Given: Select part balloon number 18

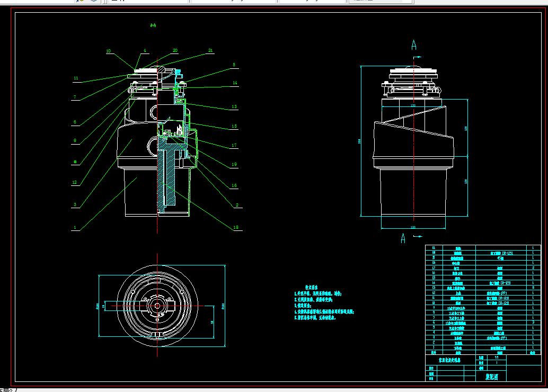Looking at the screenshot, I should tap(236, 227).
